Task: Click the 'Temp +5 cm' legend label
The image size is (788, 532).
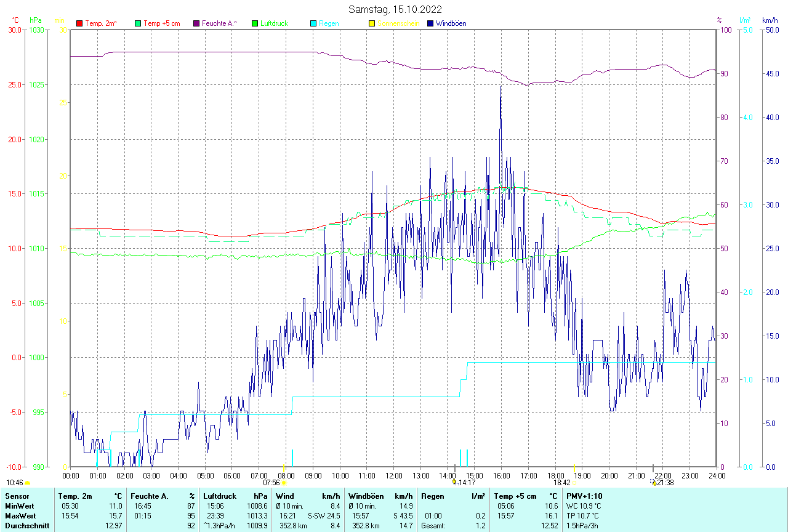Action: point(161,23)
